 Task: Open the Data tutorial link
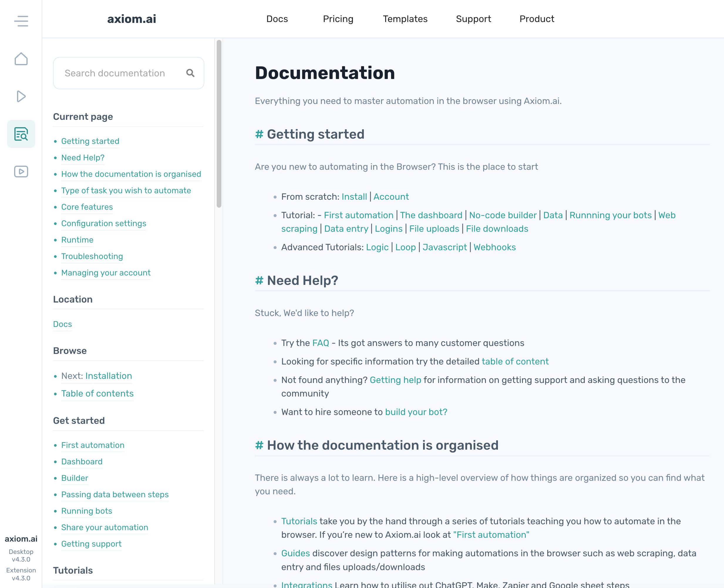553,215
